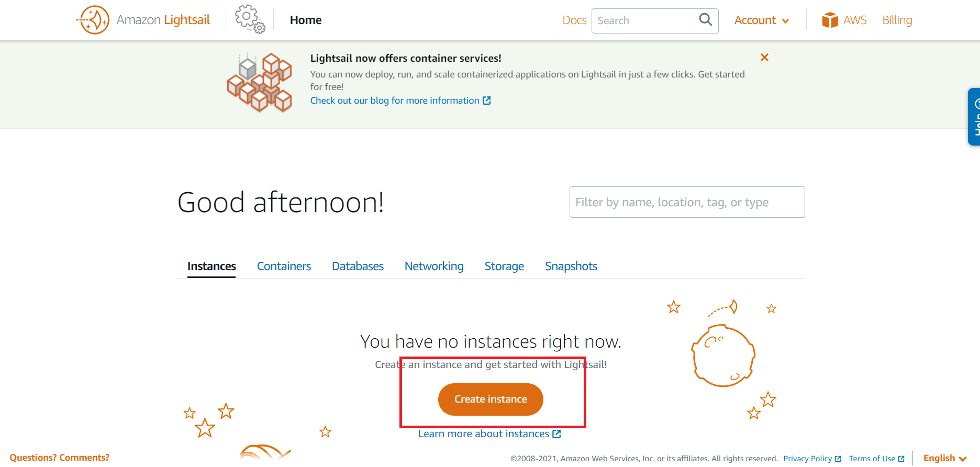Open the AWS cube icon

830,20
